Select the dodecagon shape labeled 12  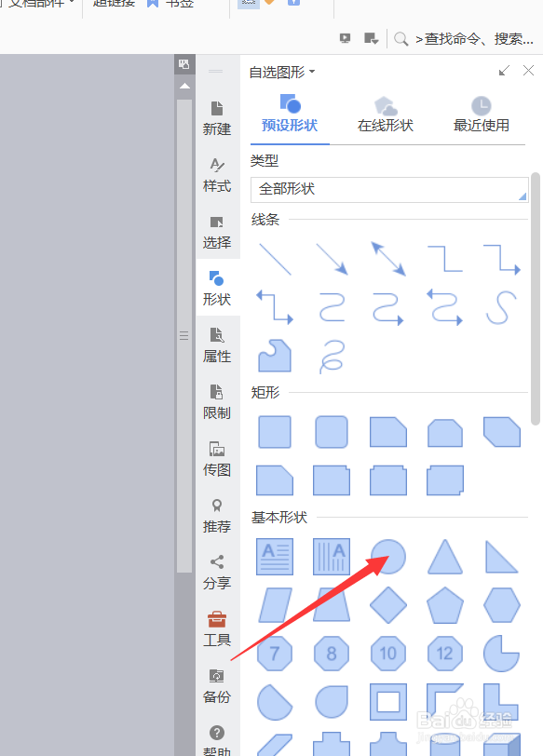click(x=445, y=654)
